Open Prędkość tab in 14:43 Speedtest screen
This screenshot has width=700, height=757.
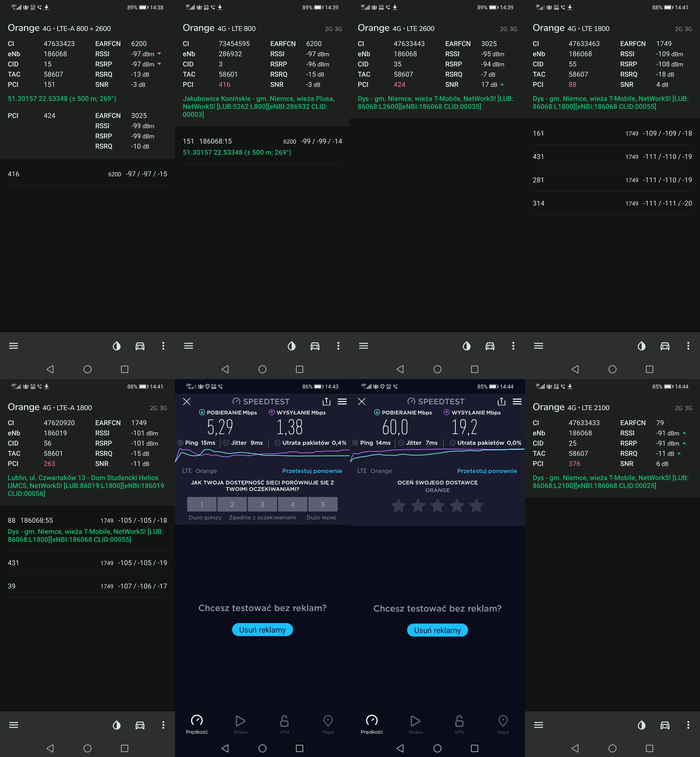click(x=197, y=724)
